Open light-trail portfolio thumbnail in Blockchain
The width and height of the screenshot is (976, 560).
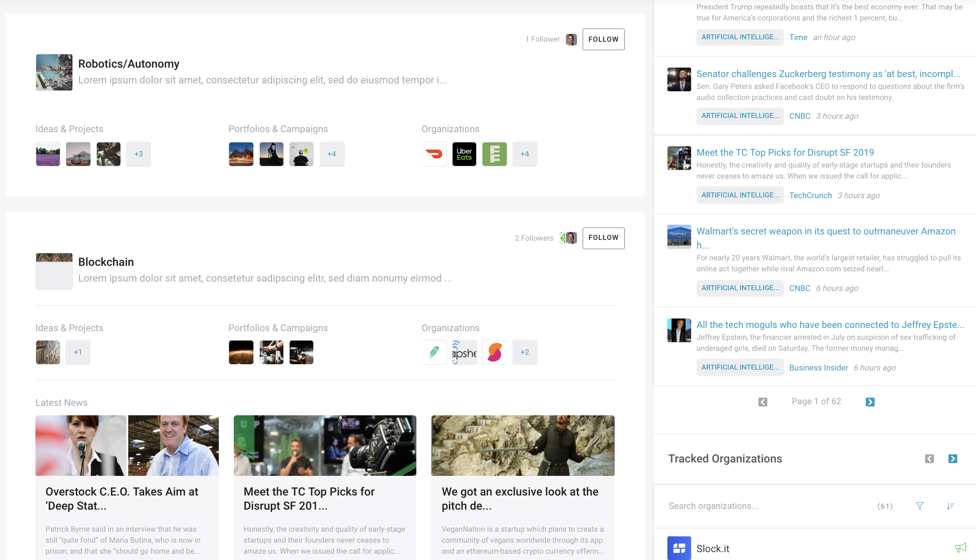click(241, 352)
